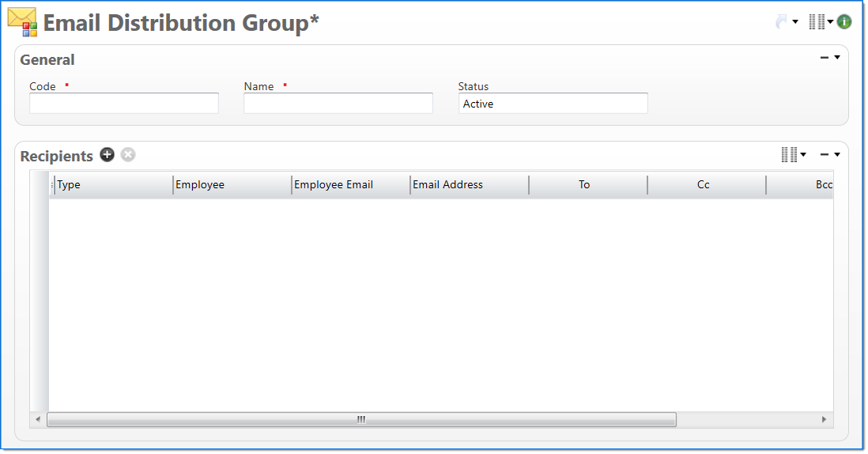Click the add recipient plus icon
The height and width of the screenshot is (454, 868).
click(108, 155)
